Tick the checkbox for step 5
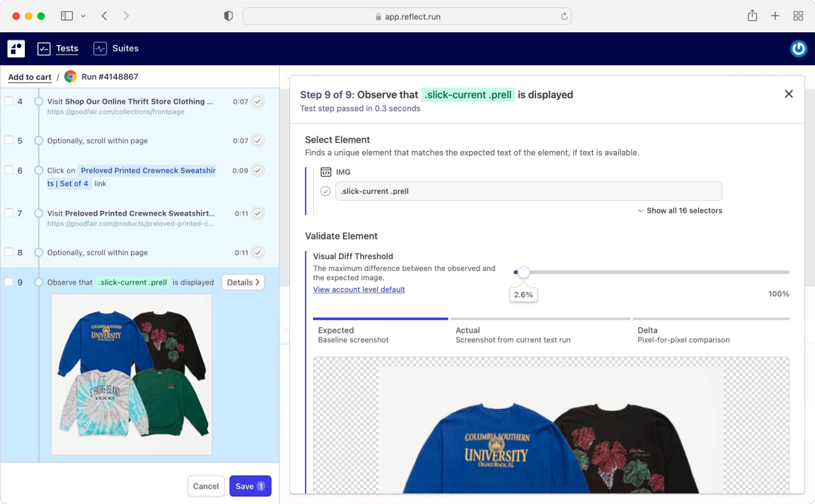This screenshot has width=815, height=504. (9, 140)
